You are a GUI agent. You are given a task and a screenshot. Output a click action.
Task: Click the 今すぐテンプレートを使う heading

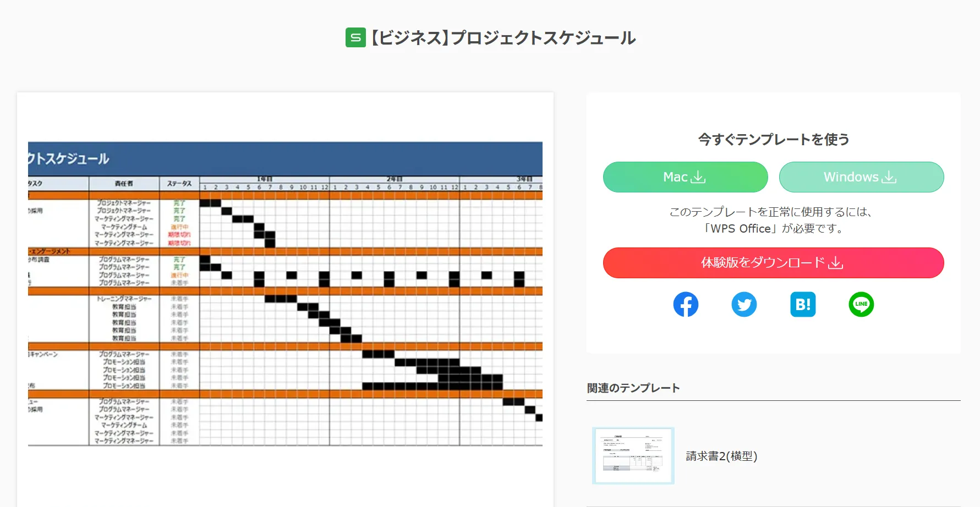tap(774, 139)
